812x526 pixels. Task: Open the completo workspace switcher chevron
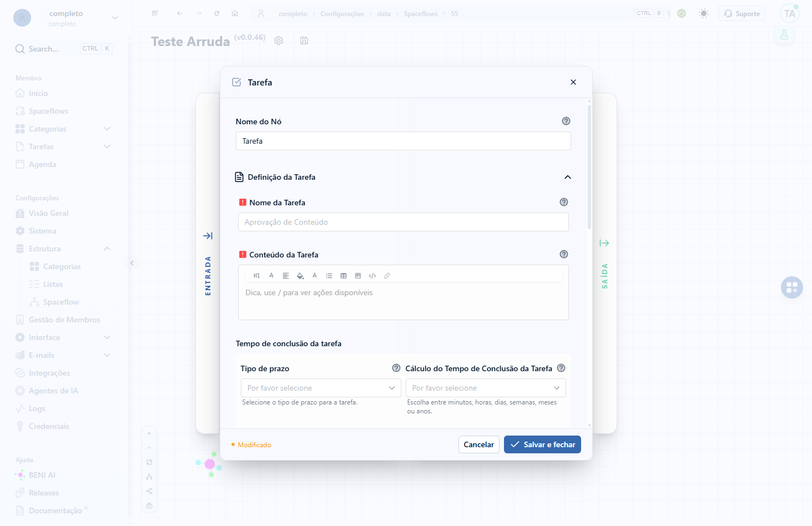pos(115,18)
